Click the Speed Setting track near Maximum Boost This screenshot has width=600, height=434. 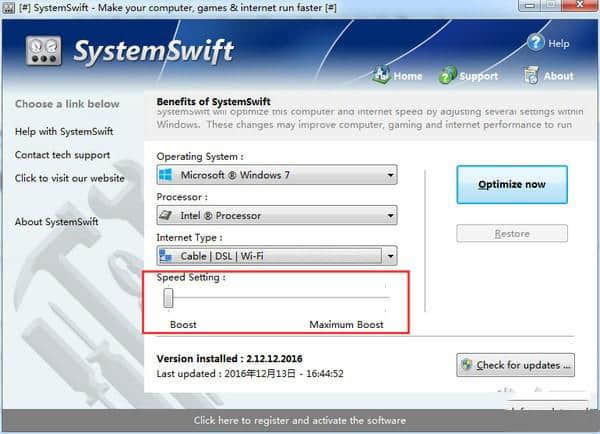385,297
